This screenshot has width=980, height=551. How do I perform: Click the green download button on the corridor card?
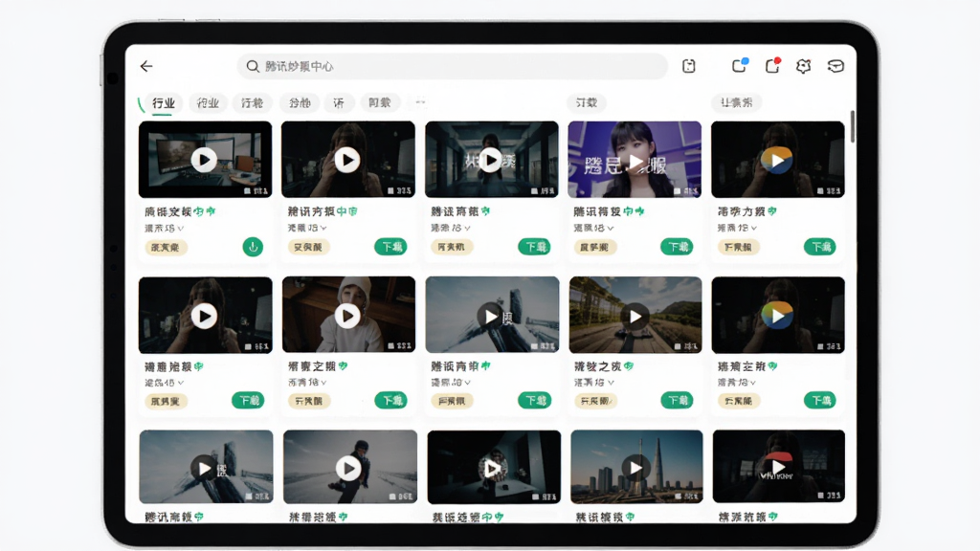(534, 247)
